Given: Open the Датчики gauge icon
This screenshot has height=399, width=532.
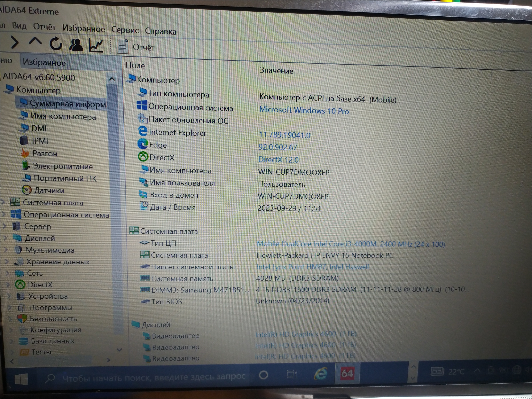Looking at the screenshot, I should [x=26, y=190].
